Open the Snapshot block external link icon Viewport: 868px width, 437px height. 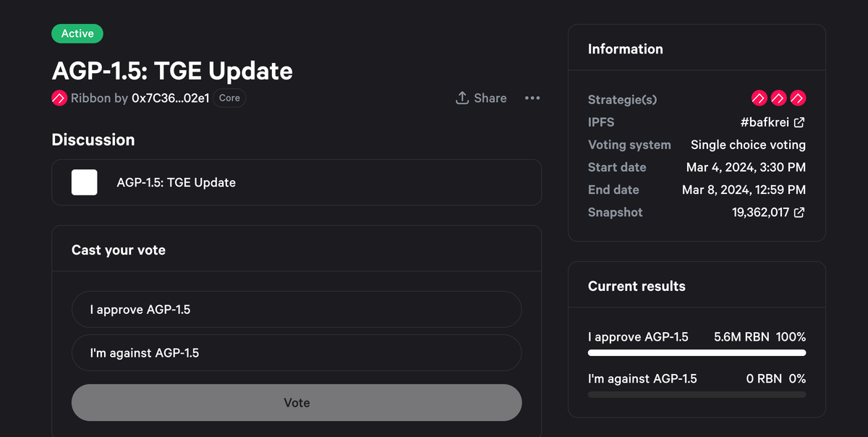click(799, 213)
